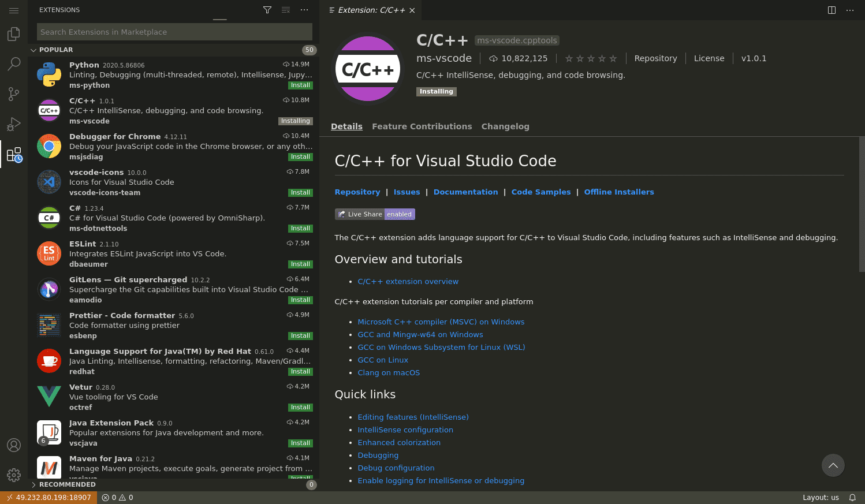Screen dimensions: 865x504
Task: Open C/C++ extension overview link
Action: [x=408, y=282]
